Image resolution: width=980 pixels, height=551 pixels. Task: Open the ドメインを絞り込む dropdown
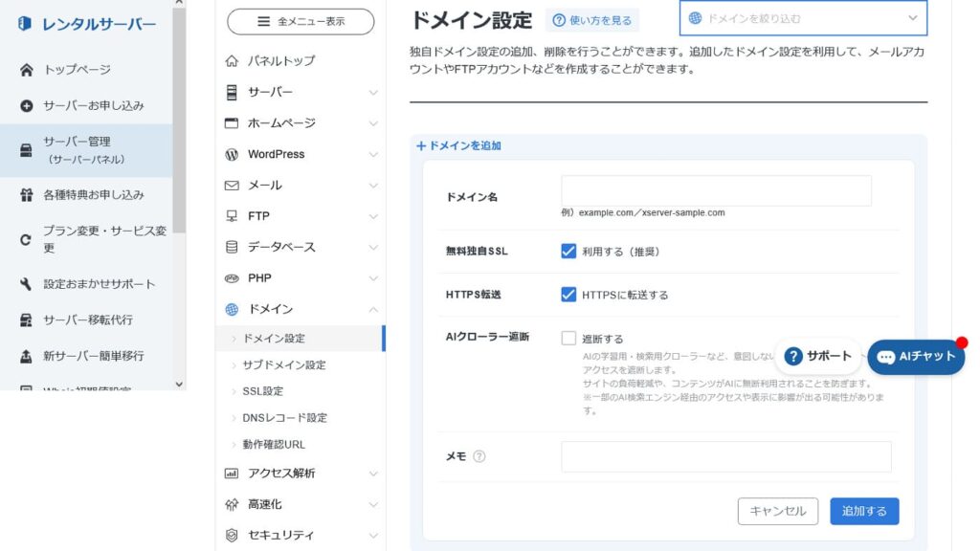[803, 18]
